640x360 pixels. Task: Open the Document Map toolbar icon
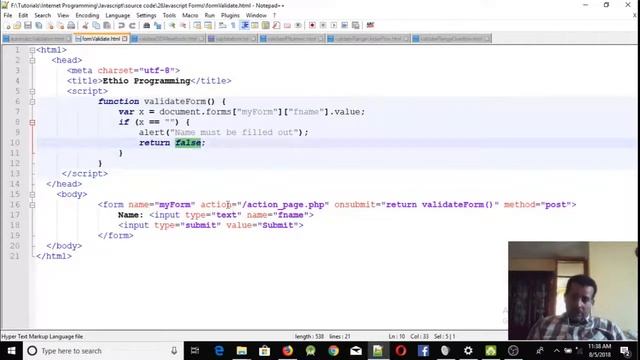pos(265,25)
